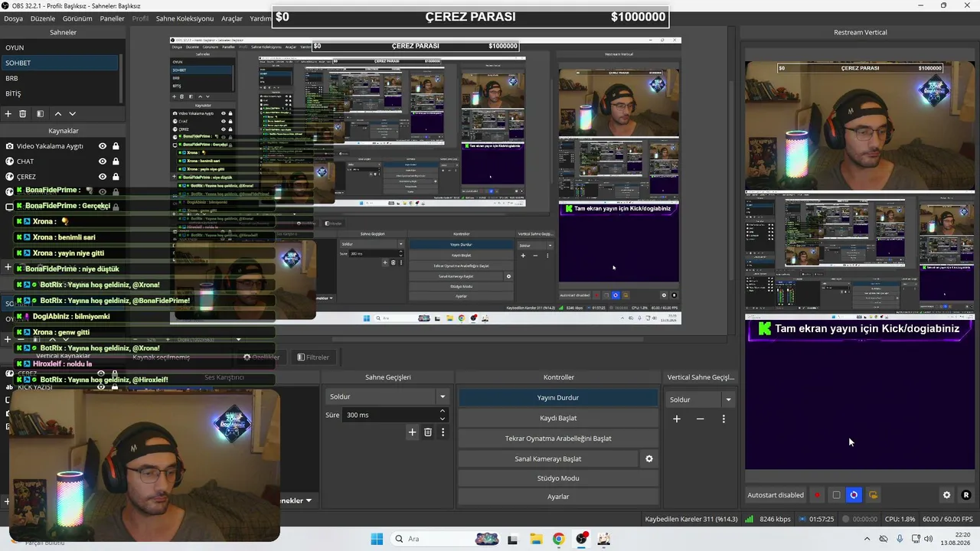The width and height of the screenshot is (980, 551).
Task: Open Ayarlar settings button
Action: 558,497
